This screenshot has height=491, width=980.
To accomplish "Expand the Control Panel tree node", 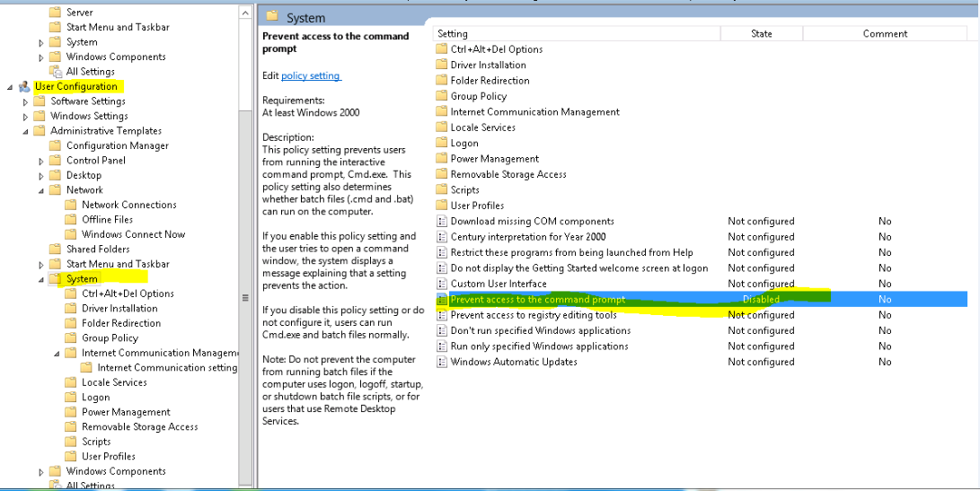I will [41, 161].
